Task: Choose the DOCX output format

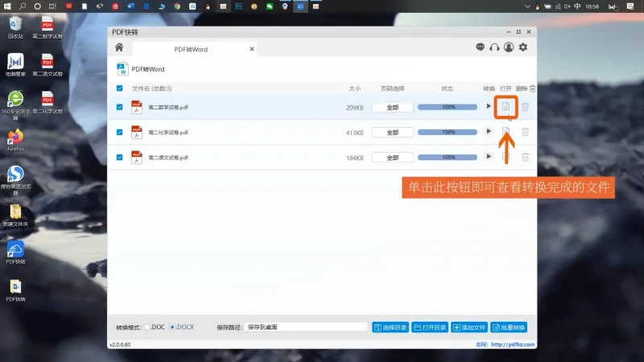Action: pyautogui.click(x=182, y=327)
